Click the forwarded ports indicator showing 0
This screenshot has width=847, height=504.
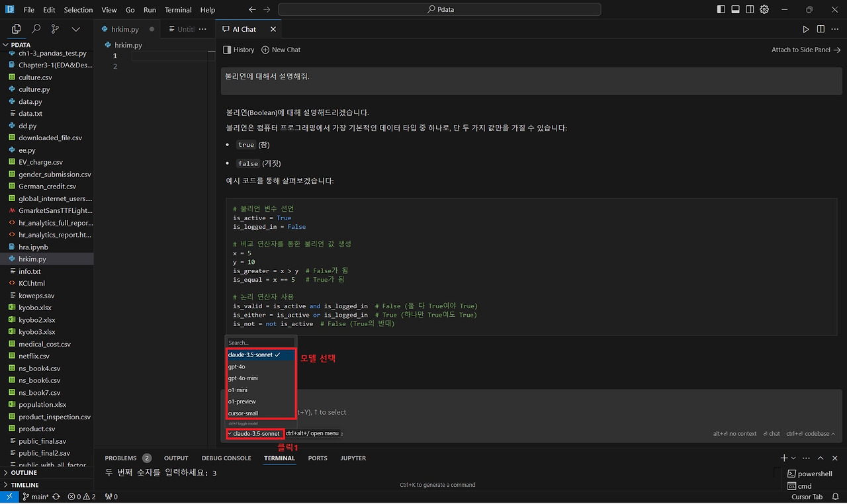[111, 497]
